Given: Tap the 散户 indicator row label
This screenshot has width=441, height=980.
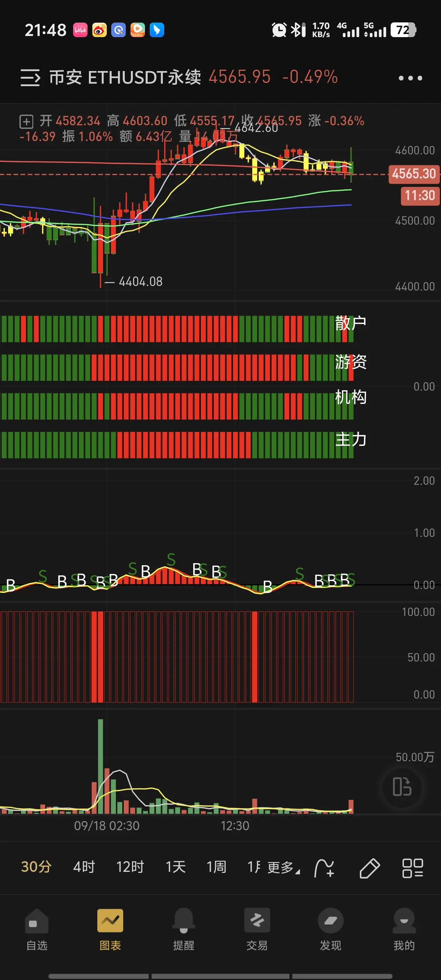Looking at the screenshot, I should coord(350,323).
